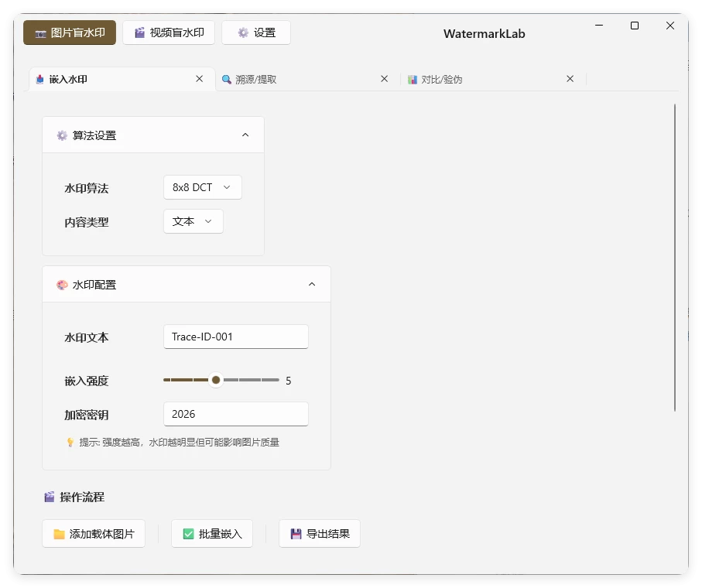
Task: Collapse the 算法设置 panel
Action: point(245,134)
